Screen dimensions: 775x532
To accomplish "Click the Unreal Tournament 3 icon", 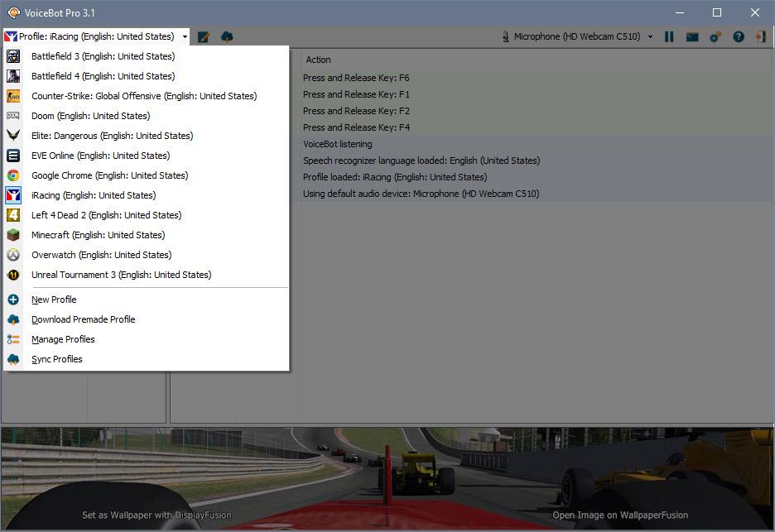I will click(13, 275).
